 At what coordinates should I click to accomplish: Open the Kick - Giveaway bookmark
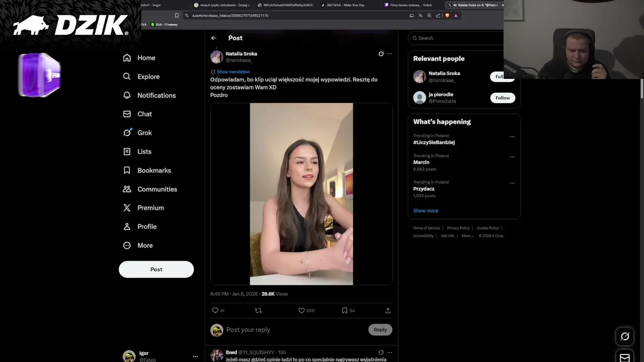click(x=164, y=25)
